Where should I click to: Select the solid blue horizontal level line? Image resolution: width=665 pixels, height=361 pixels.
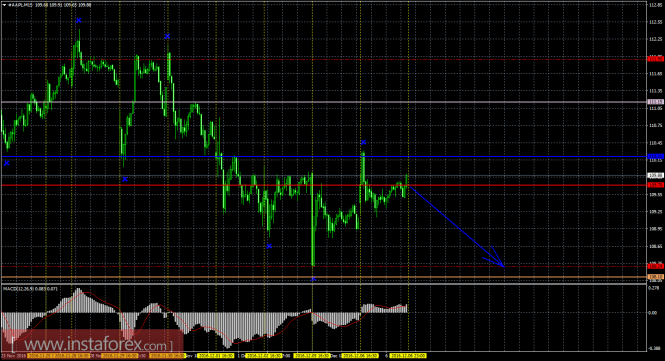click(x=324, y=157)
